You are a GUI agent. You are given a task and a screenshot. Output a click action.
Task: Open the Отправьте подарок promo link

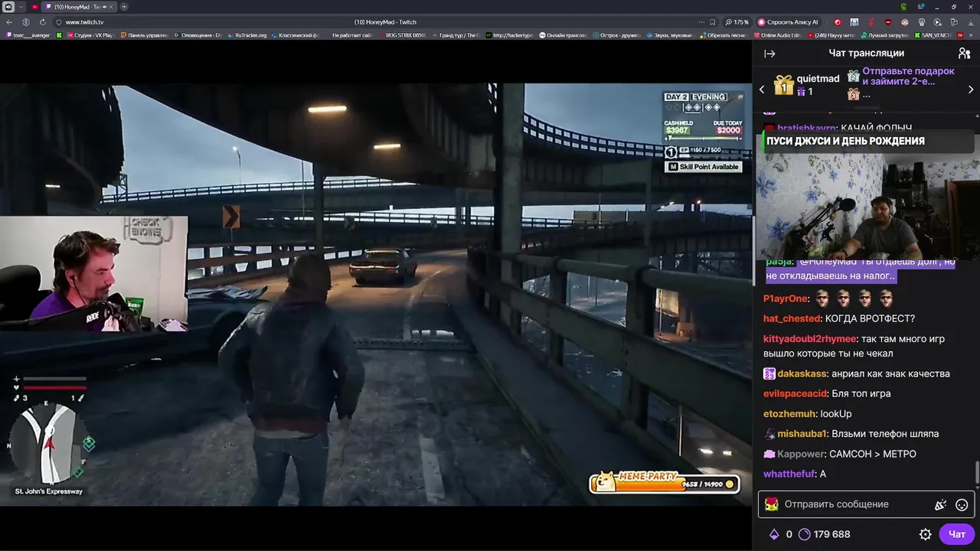click(x=908, y=76)
